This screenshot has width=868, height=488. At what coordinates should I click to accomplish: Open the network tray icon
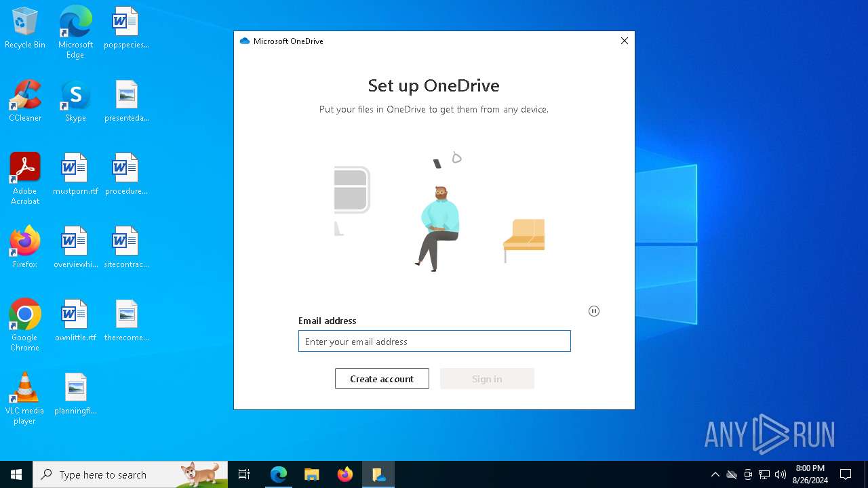tap(764, 474)
